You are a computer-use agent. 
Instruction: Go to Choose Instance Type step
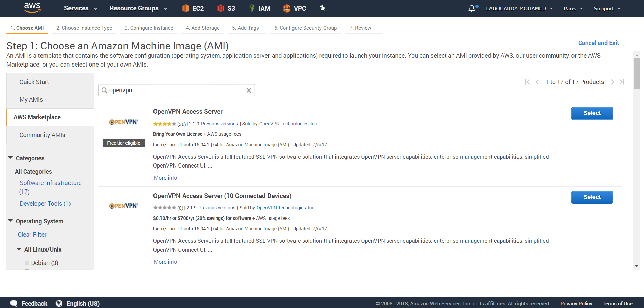point(84,28)
